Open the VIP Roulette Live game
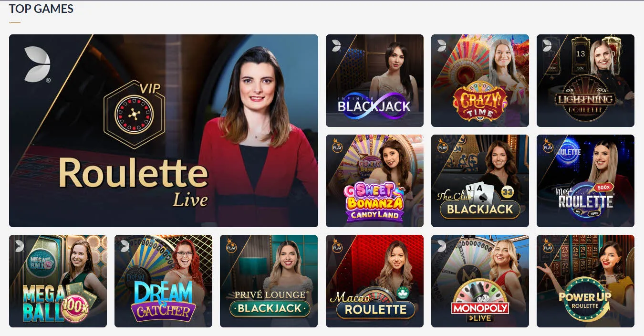 [x=164, y=131]
